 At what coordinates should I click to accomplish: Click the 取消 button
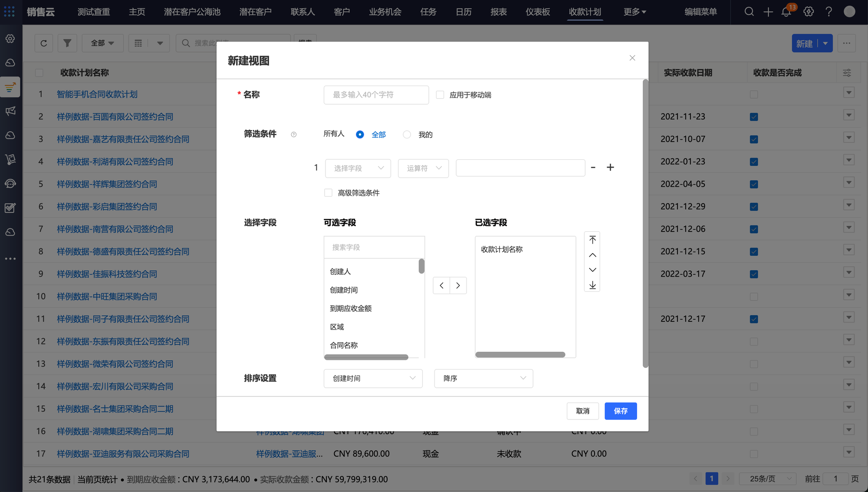coord(582,411)
